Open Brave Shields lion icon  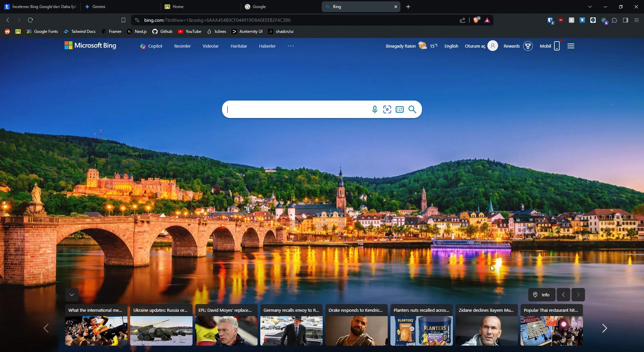477,20
